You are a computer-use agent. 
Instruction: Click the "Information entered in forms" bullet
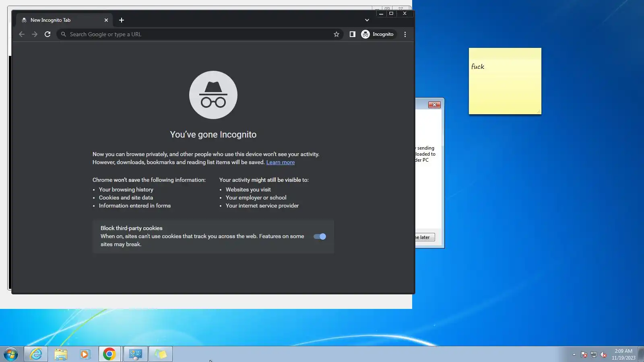click(135, 206)
